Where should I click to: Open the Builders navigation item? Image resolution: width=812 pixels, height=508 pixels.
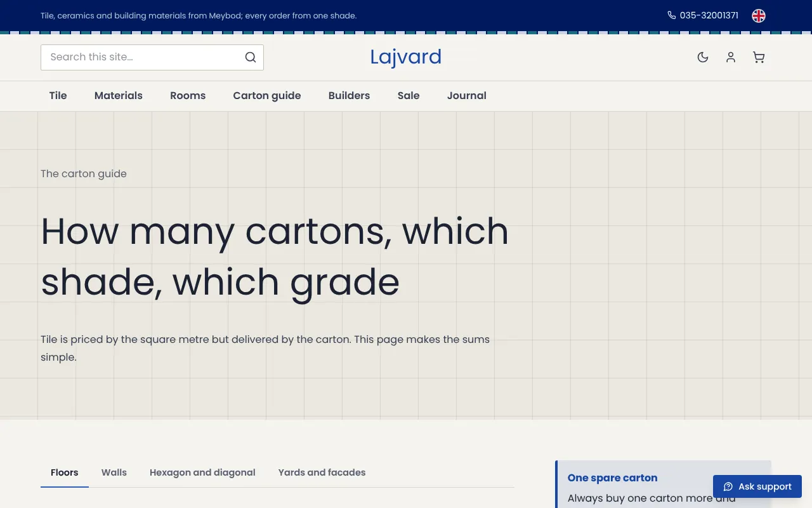point(349,96)
